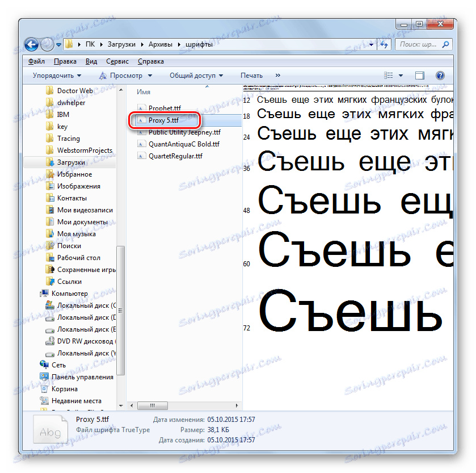
Task: Open the Вид menu
Action: [x=91, y=61]
